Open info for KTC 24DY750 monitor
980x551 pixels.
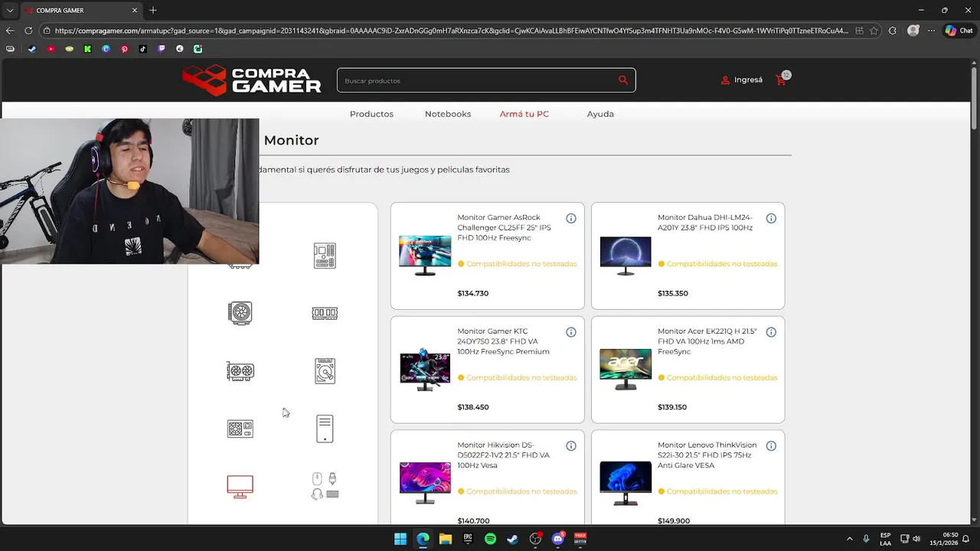pyautogui.click(x=570, y=332)
